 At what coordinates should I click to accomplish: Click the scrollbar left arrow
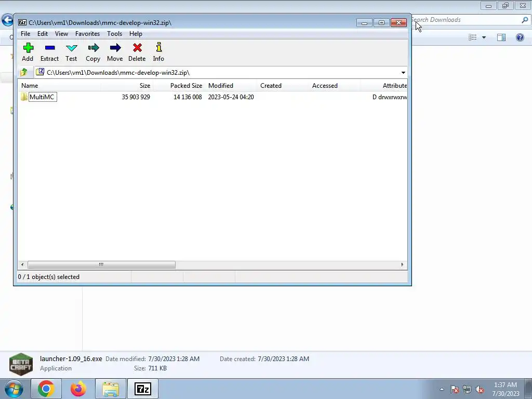[22, 264]
